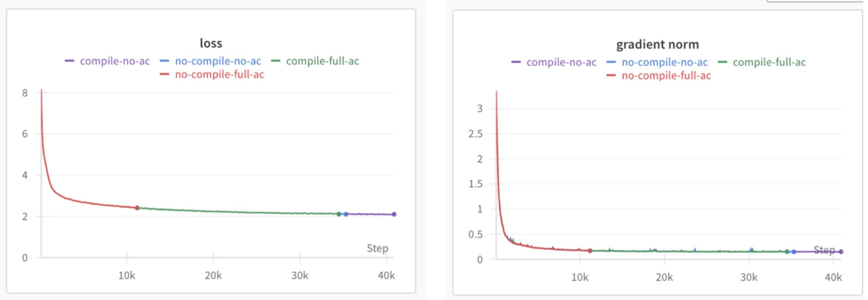868x300 pixels.
Task: Select no-compile-full-ac label in gradient norm legend
Action: click(666, 75)
